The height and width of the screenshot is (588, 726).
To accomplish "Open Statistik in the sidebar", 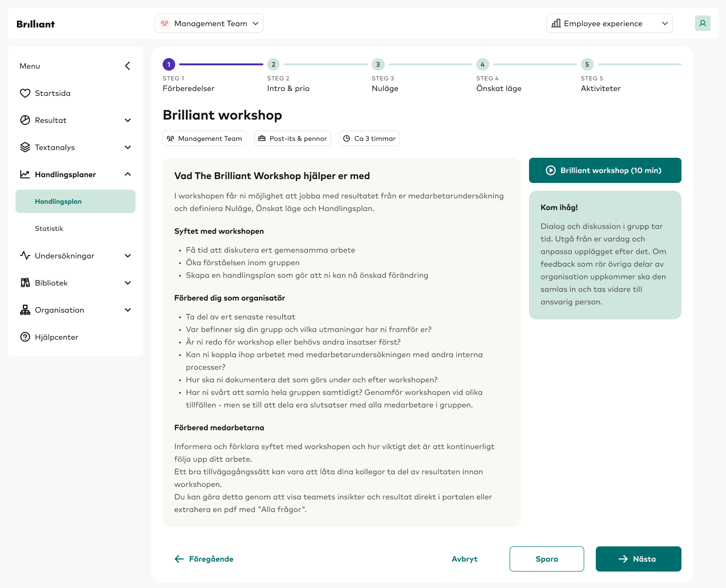I will click(49, 228).
